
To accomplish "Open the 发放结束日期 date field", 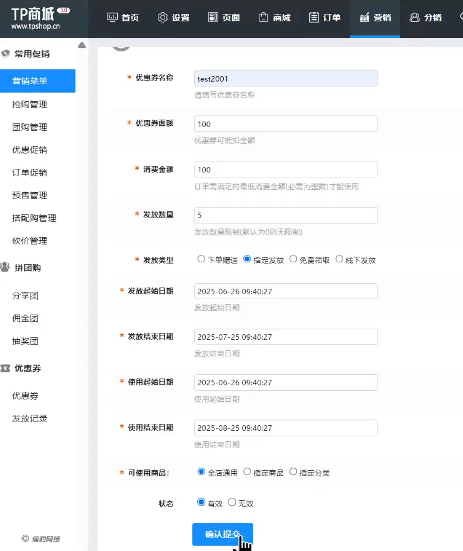I will [286, 337].
